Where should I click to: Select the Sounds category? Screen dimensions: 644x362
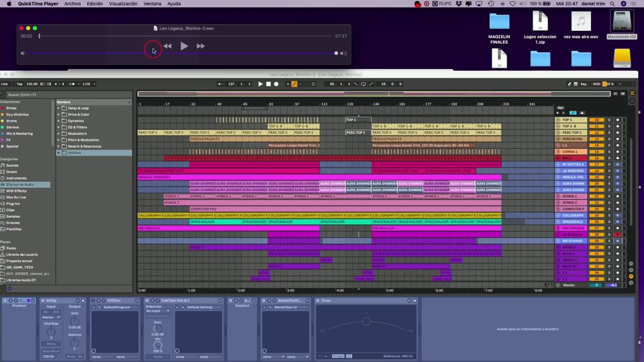click(12, 166)
